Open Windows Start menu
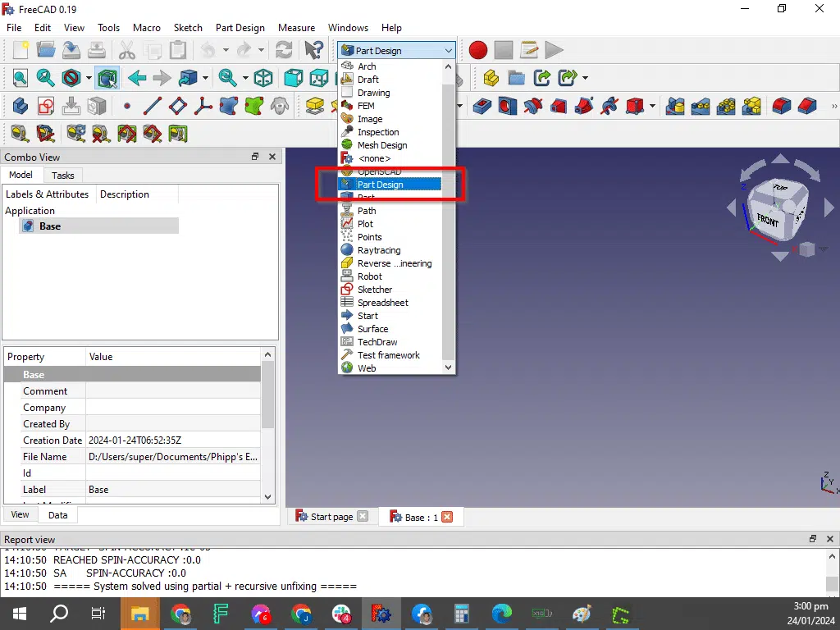 point(20,614)
